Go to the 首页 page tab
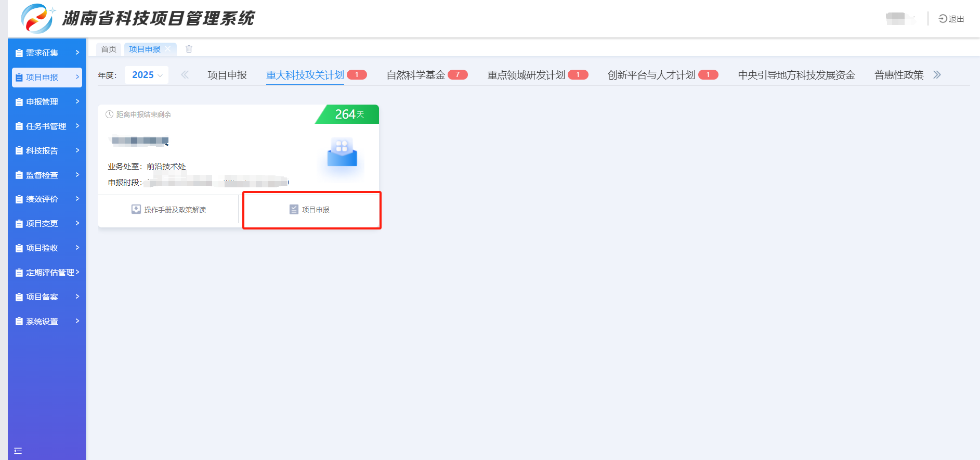 pyautogui.click(x=109, y=49)
